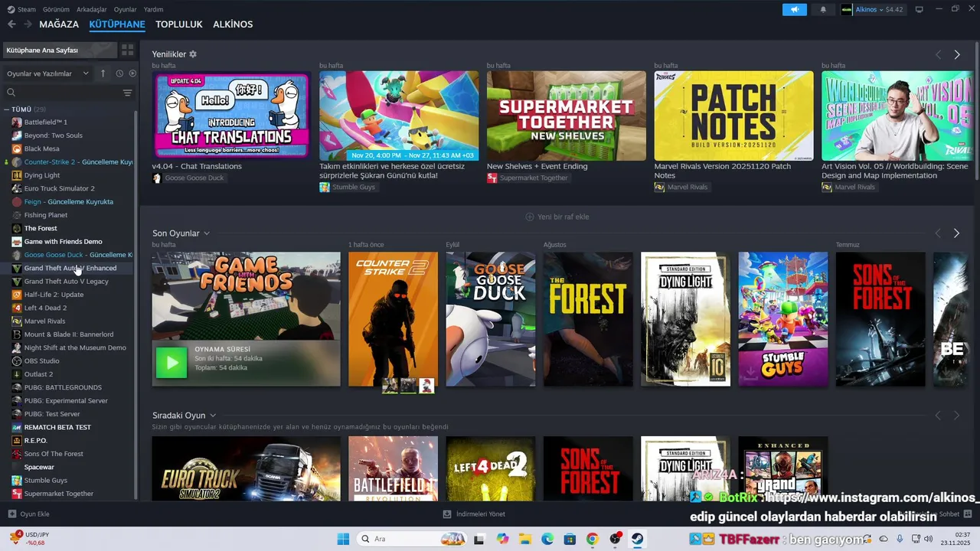This screenshot has height=551, width=980.
Task: Click the Oyun Ekle plus icon
Action: pos(11,514)
